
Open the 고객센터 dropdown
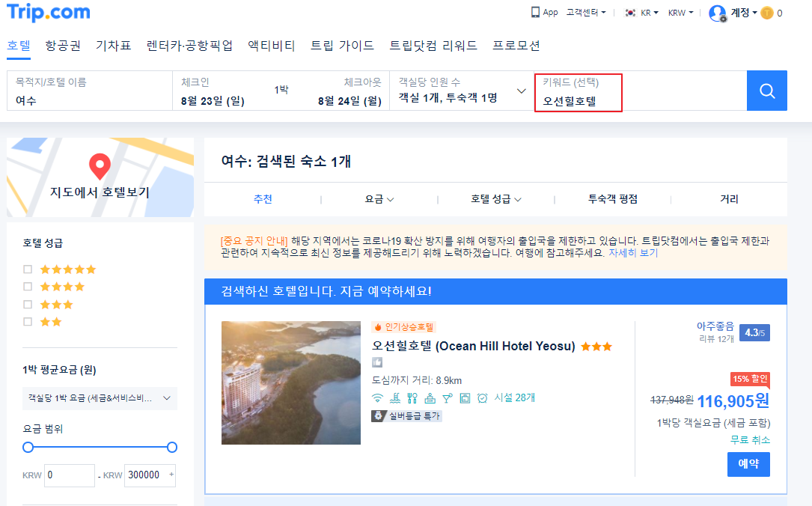pos(586,13)
